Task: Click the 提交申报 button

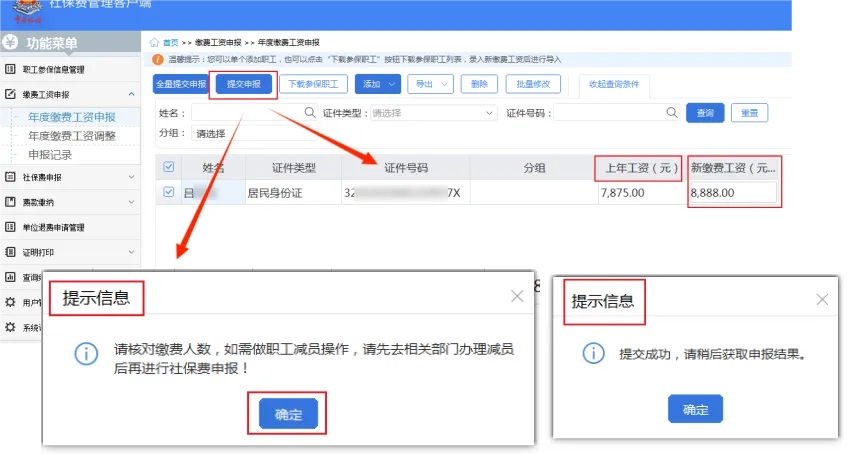Action: [x=243, y=84]
